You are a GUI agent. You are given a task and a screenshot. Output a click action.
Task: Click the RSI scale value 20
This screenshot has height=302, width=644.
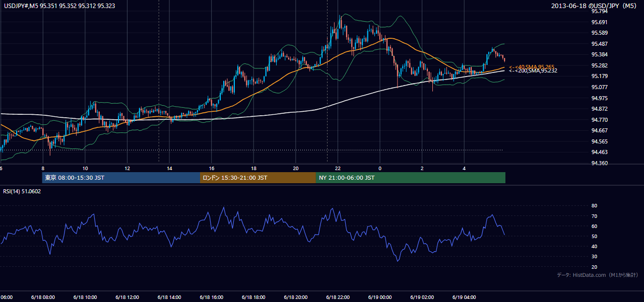[594, 267]
